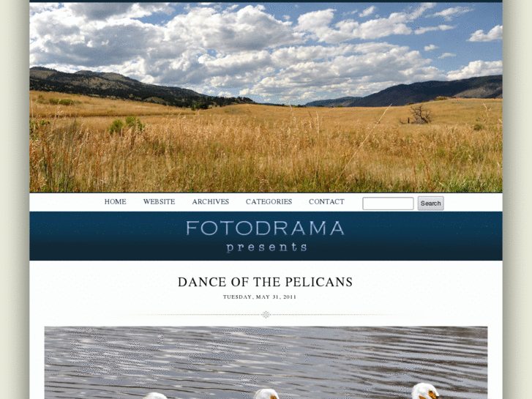The width and height of the screenshot is (532, 399).
Task: Open the Dance of the Pelicans post title
Action: point(266,282)
